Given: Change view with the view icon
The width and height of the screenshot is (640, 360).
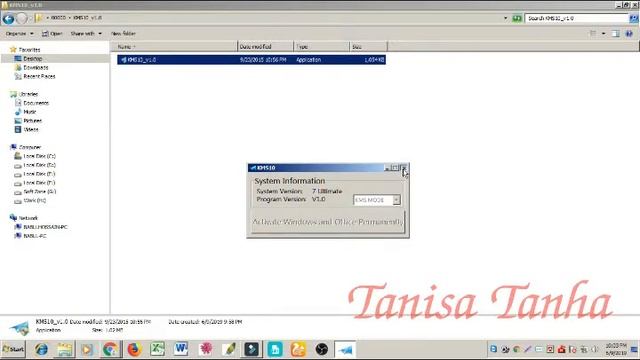Looking at the screenshot, I should tap(593, 33).
